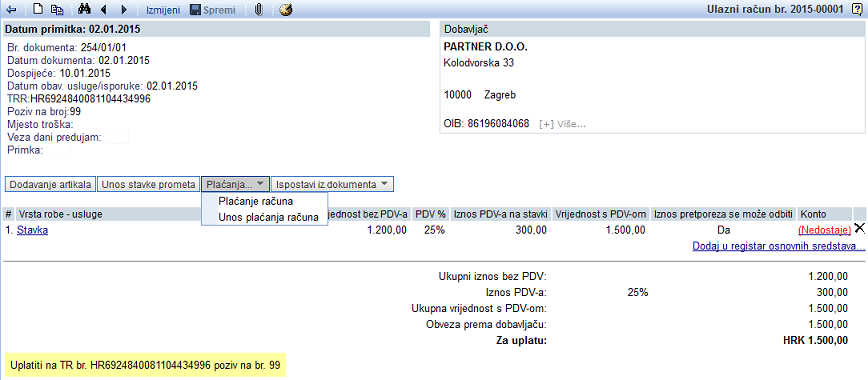Click the Kolodvorska 33 address

point(479,63)
